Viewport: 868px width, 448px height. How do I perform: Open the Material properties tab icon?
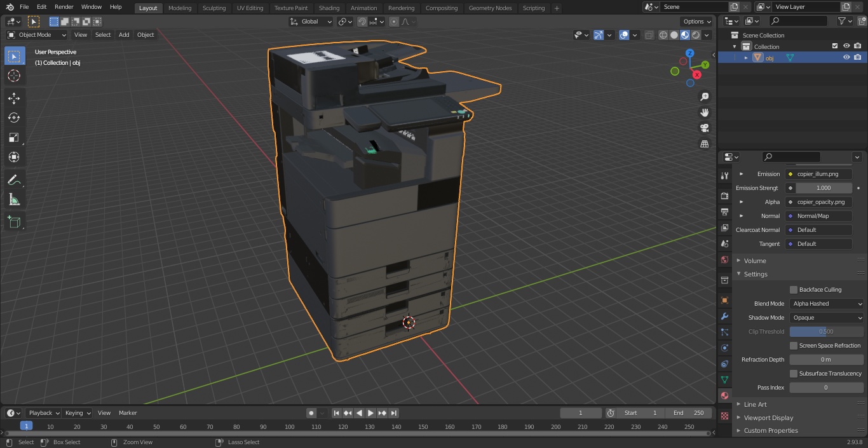[x=724, y=395]
